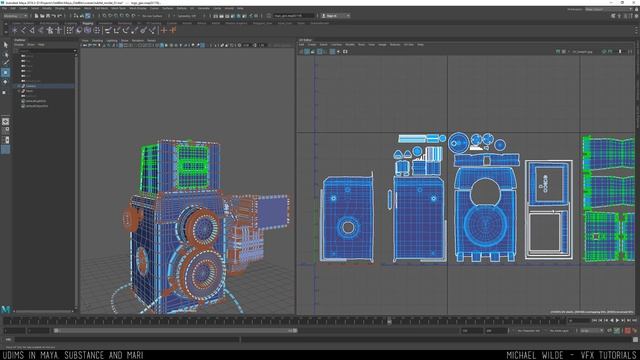Click the human figure icon on shelf
This screenshot has height=360, width=640.
click(50, 30)
